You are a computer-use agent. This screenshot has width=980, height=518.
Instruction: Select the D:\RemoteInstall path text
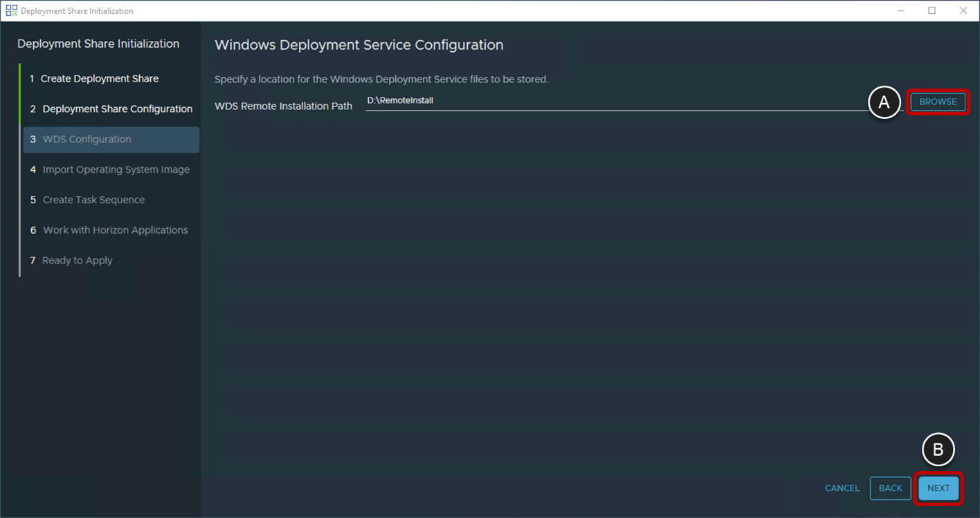tap(399, 100)
